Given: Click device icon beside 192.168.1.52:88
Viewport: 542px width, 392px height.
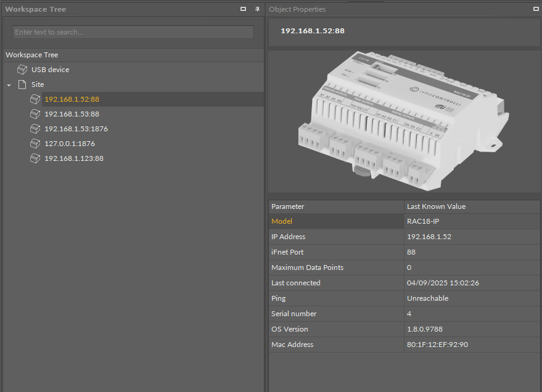Looking at the screenshot, I should click(x=35, y=99).
